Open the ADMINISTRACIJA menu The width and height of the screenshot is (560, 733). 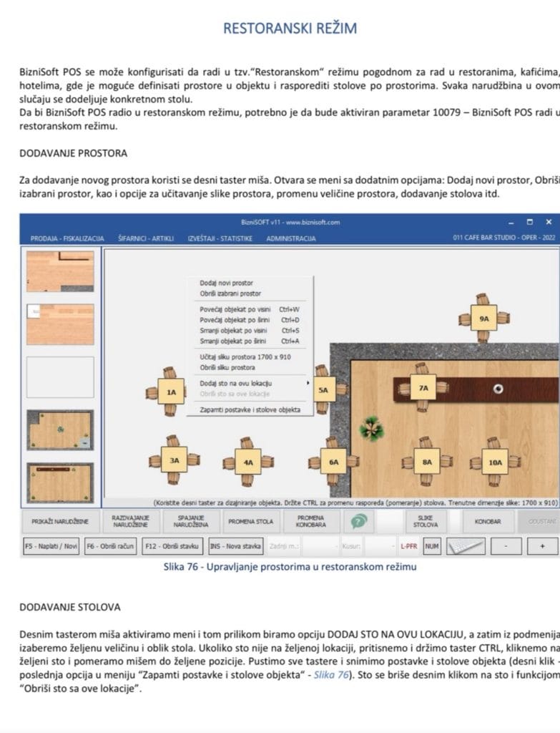(291, 238)
